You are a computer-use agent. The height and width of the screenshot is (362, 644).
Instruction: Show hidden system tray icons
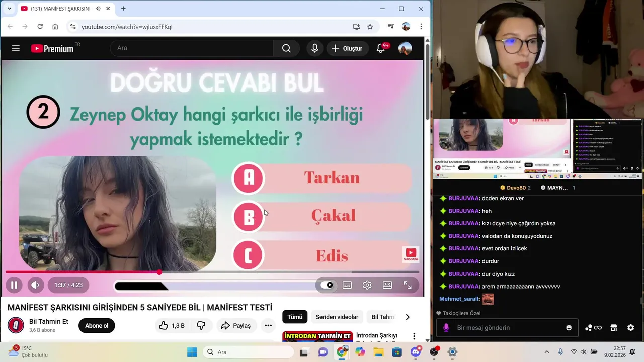(547, 352)
